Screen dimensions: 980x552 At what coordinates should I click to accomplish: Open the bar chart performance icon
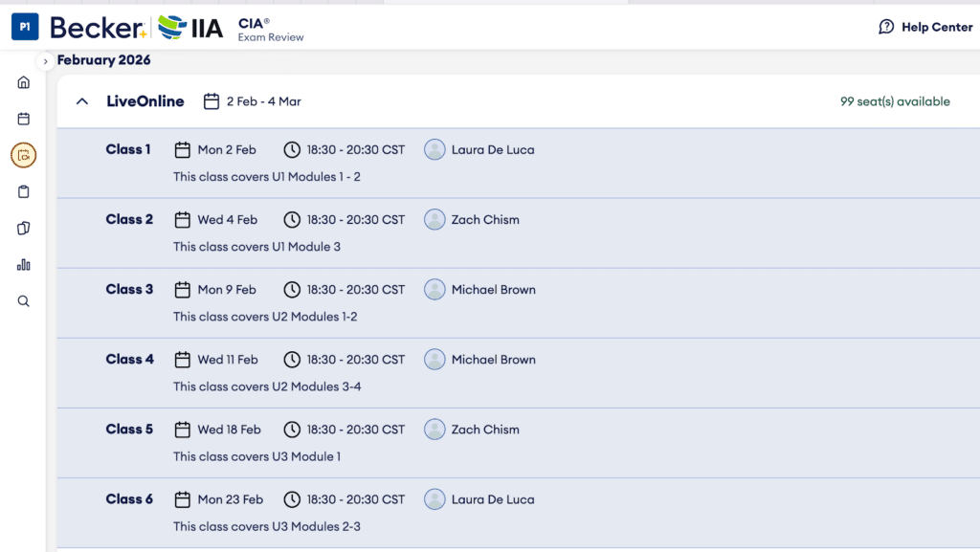(24, 265)
